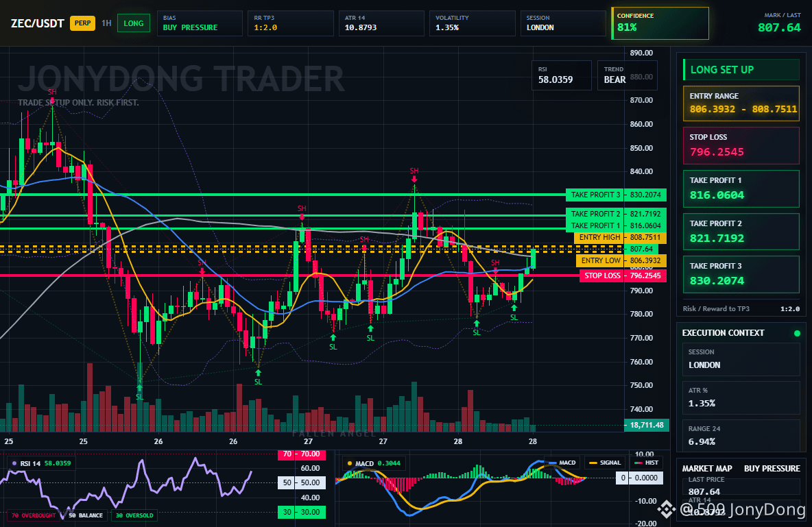Click the Take Profit 2 chart line label
The width and height of the screenshot is (812, 527).
(x=616, y=214)
